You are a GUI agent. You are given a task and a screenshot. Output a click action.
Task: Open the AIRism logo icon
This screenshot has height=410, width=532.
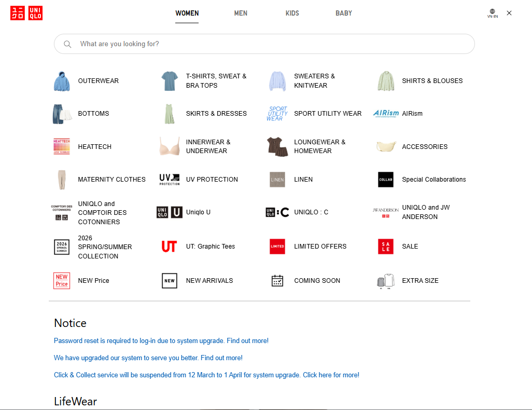pos(386,114)
